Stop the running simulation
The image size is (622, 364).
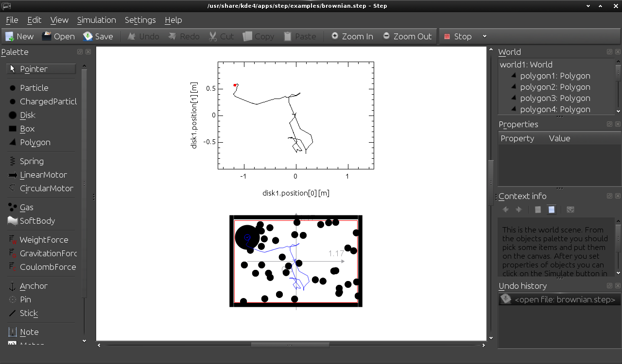point(458,36)
